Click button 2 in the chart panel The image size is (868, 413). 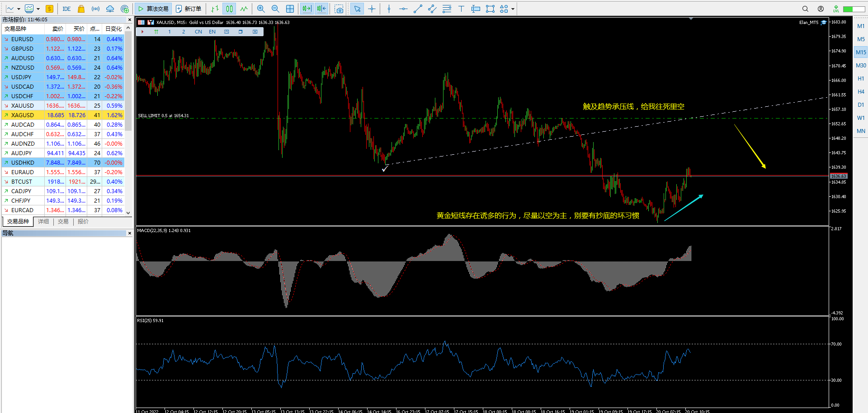click(x=184, y=32)
